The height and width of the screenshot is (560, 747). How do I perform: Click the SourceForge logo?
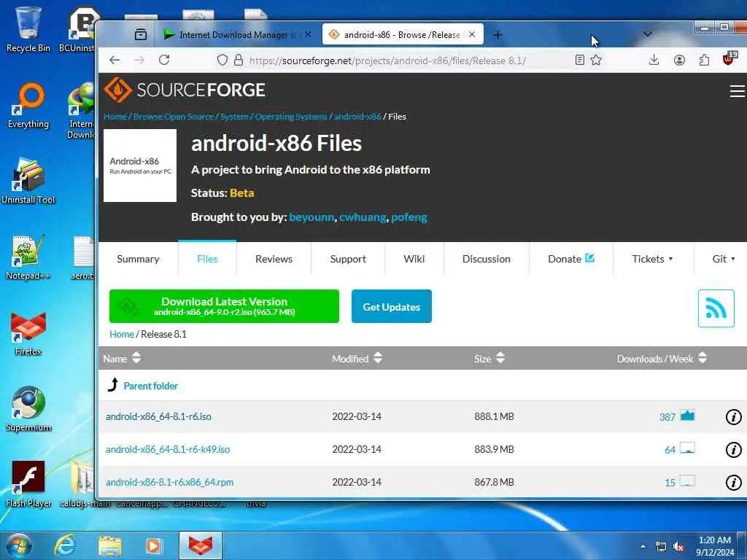(185, 90)
